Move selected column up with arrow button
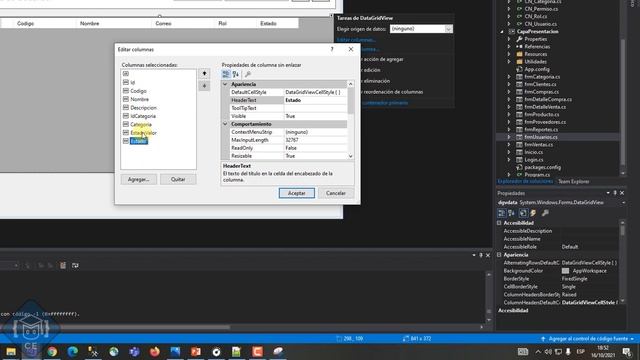 point(204,74)
